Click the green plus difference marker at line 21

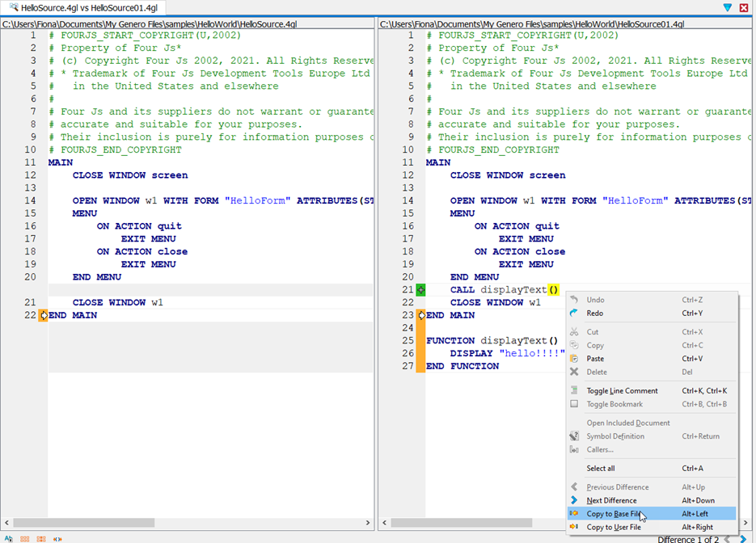pos(420,289)
